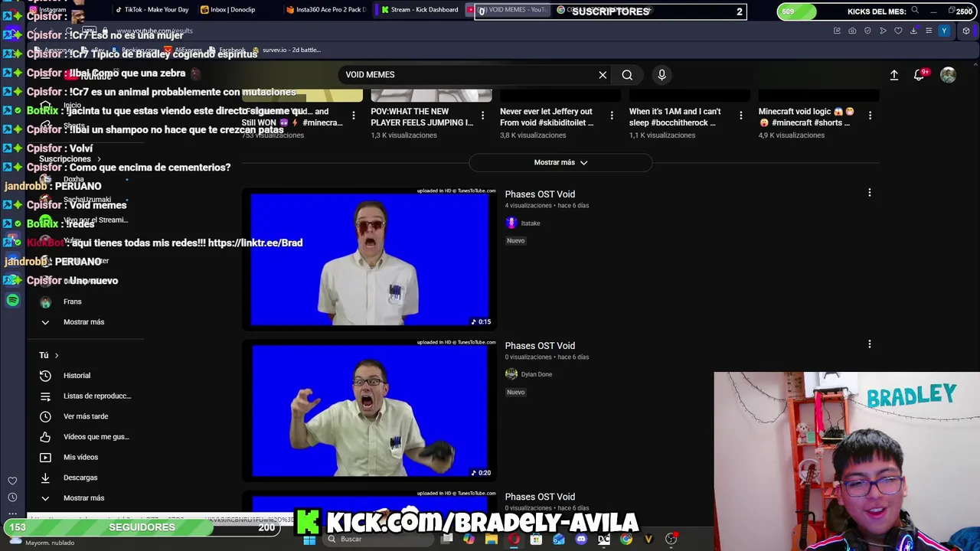Clear the YouTube search box with X
The width and height of the screenshot is (980, 551).
[603, 75]
